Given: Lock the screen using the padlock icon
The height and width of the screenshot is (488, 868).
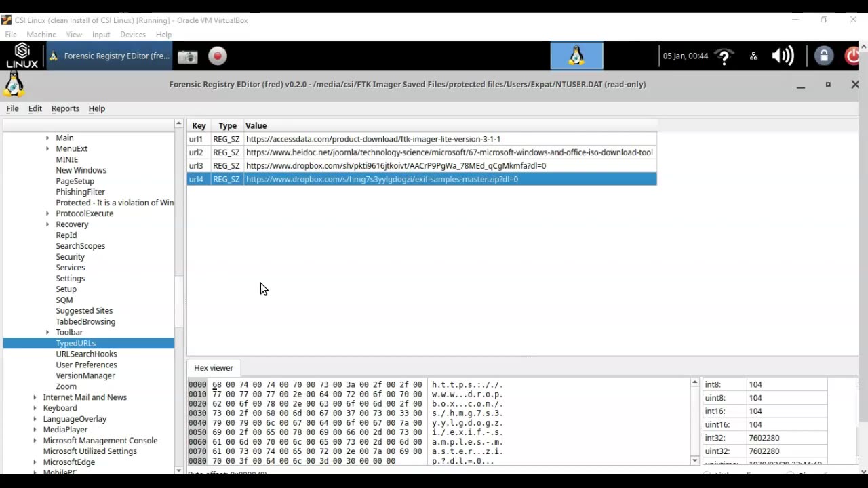Looking at the screenshot, I should click(x=823, y=56).
